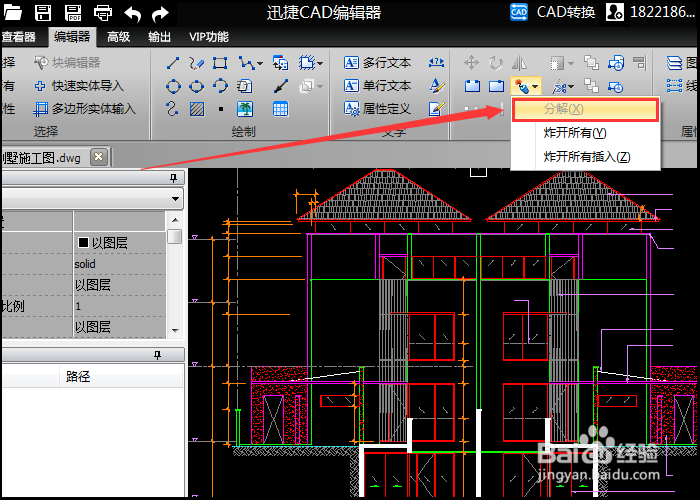Open user account 1822186…
This screenshot has height=500, width=700.
pos(650,12)
